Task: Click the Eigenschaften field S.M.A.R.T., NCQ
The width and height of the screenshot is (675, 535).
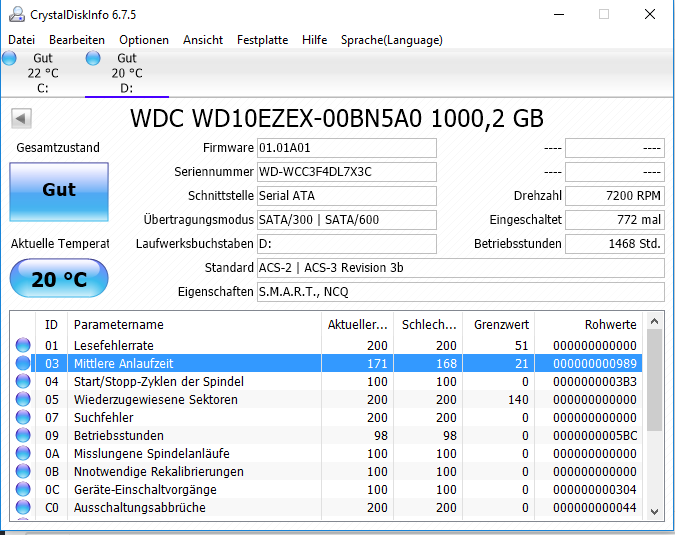Action: 461,292
